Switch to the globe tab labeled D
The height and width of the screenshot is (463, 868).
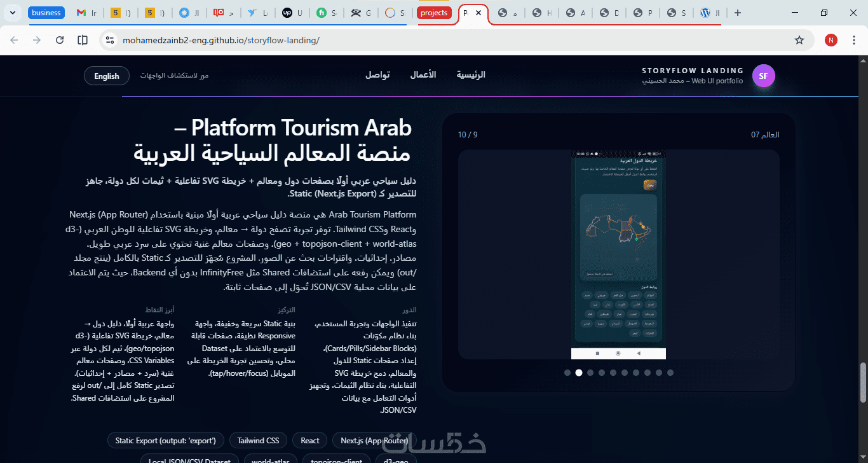[609, 13]
